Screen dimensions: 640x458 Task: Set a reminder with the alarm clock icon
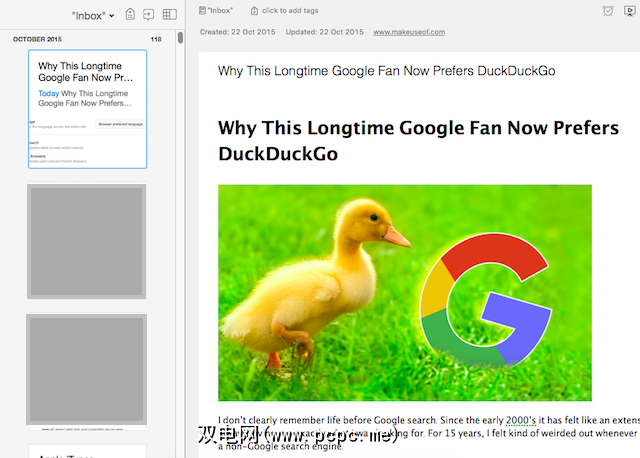pos(609,11)
